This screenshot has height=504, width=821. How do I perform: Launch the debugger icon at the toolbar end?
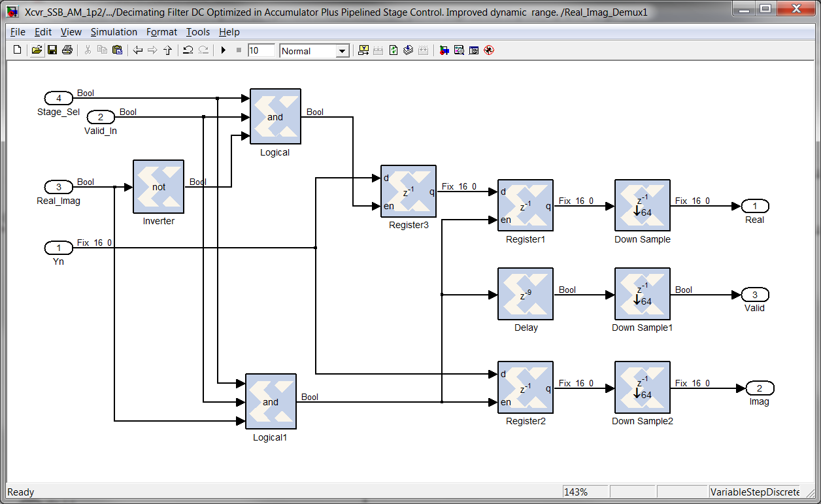(489, 50)
